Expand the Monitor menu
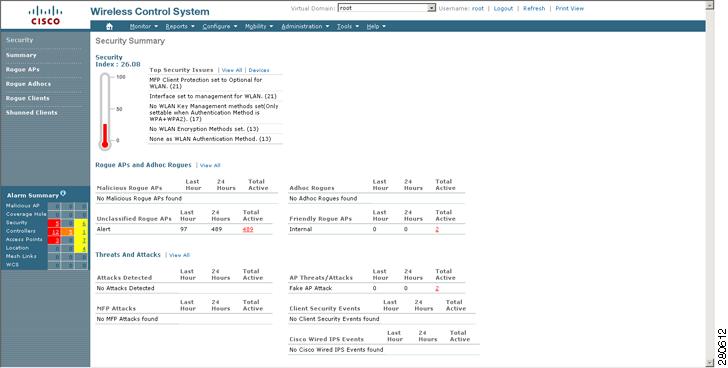 (x=143, y=26)
